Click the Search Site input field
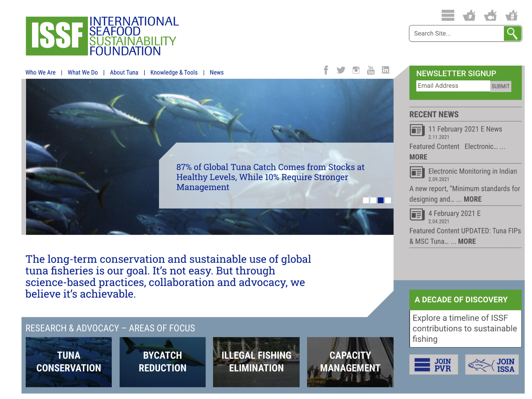Image resolution: width=532 pixels, height=399 pixels. coord(456,34)
